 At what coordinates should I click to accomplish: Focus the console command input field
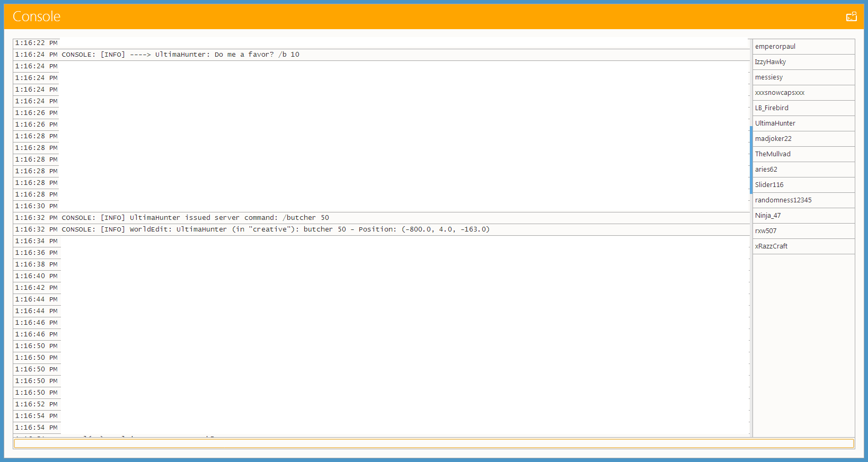[x=433, y=443]
